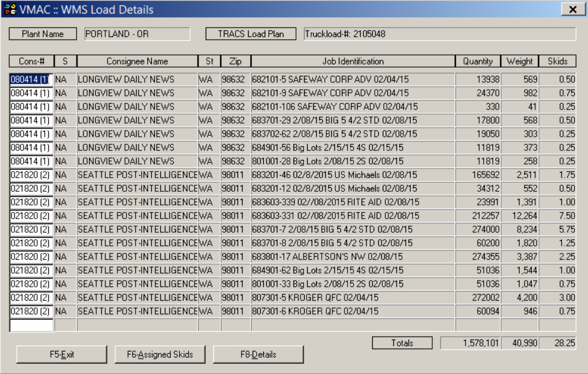
Task: Click the Skids column header
Action: coord(557,62)
